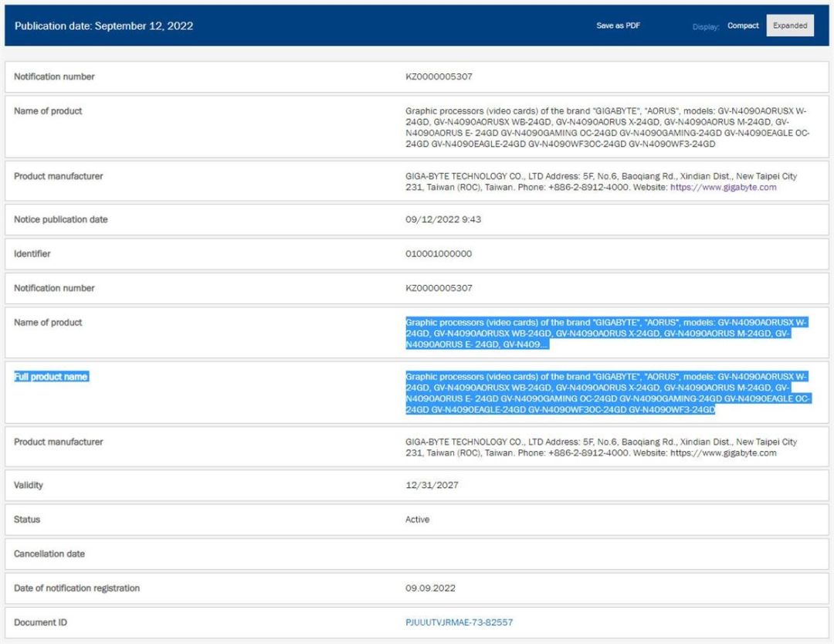834x644 pixels.
Task: Select the Expanded display button
Action: tap(790, 25)
